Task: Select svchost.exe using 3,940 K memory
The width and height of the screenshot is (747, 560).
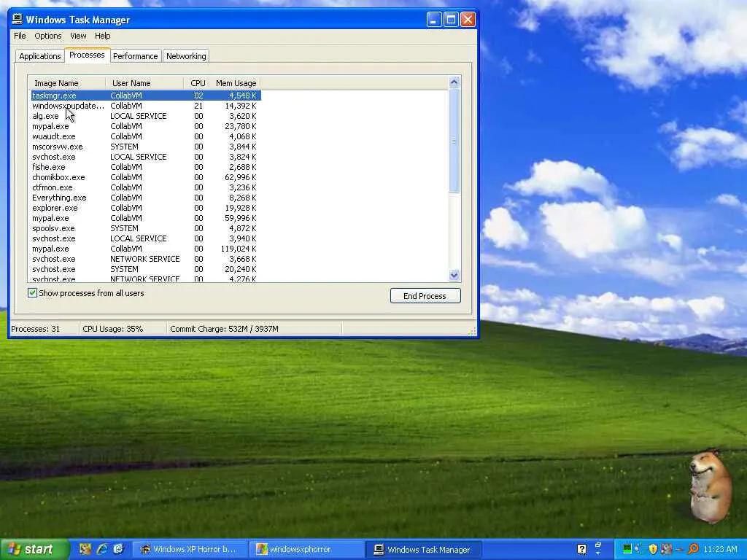Action: (146, 238)
